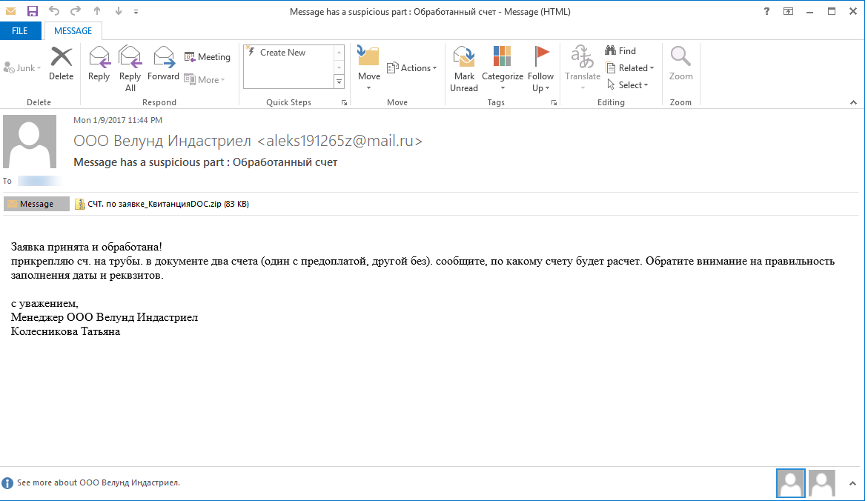Expand the Follow Up options
The width and height of the screenshot is (868, 501).
(540, 67)
